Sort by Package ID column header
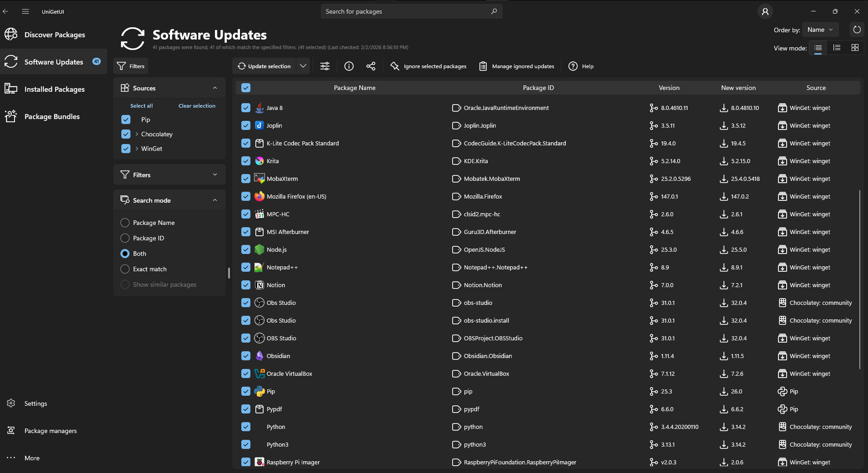Viewport: 868px width, 473px height. pyautogui.click(x=539, y=88)
